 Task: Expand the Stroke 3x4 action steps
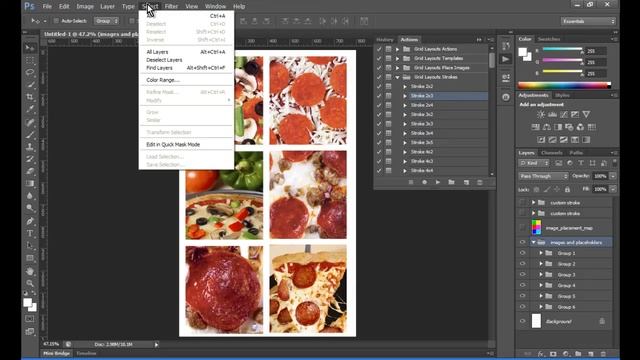pos(405,133)
